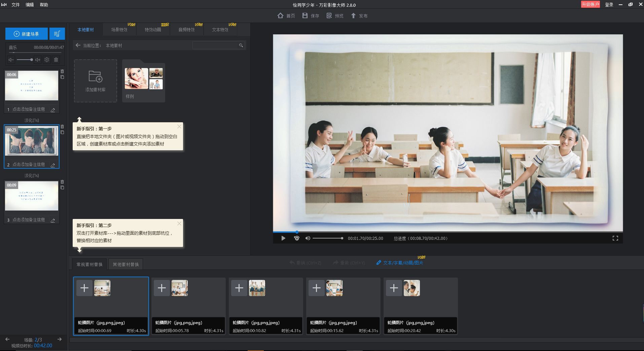Edit note for scene 1 with the pencil icon

coord(53,110)
